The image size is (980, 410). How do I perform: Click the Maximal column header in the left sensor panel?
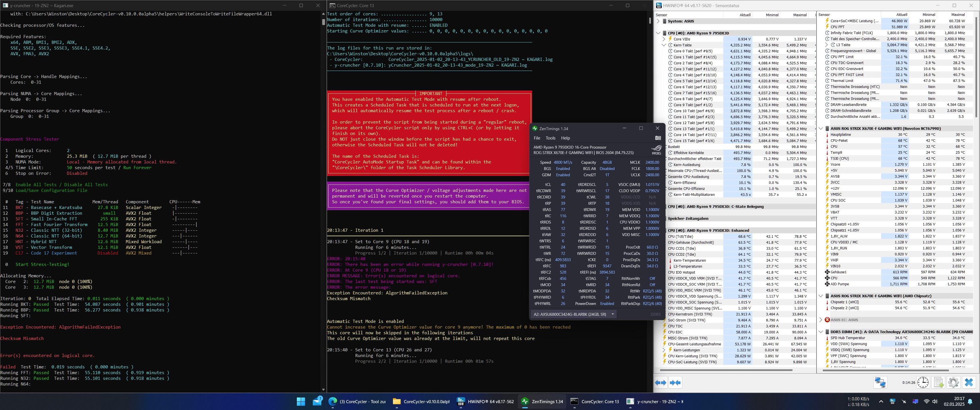[800, 15]
